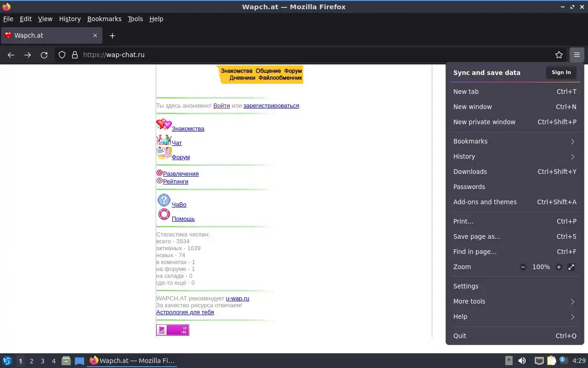The width and height of the screenshot is (588, 368).
Task: Open the Рейтинги link
Action: click(175, 181)
